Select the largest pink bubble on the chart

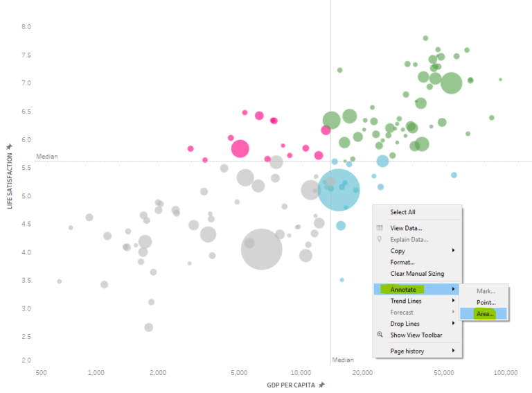240,148
